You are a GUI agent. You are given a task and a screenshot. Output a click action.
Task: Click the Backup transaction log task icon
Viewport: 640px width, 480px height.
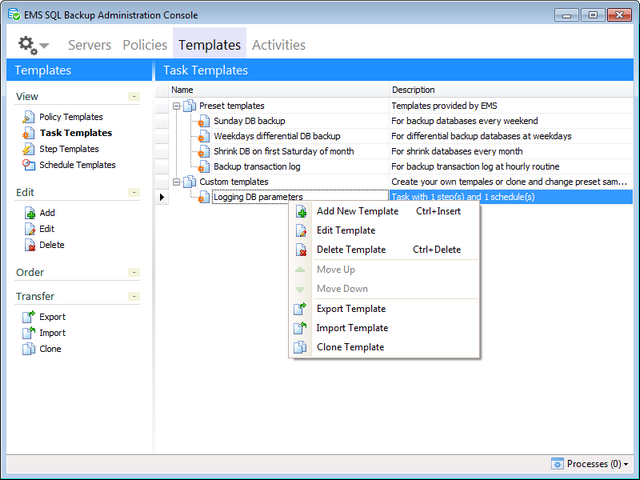tap(204, 167)
